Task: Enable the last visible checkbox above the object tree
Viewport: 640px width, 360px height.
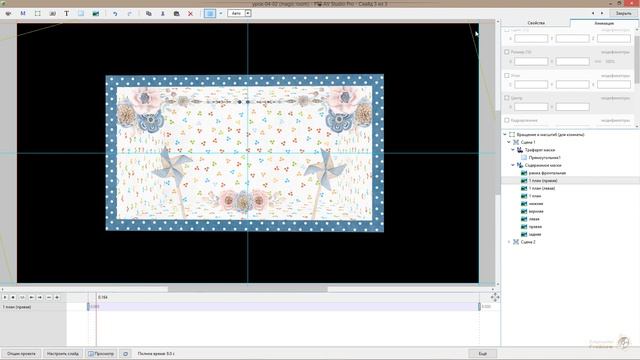Action: click(x=507, y=120)
